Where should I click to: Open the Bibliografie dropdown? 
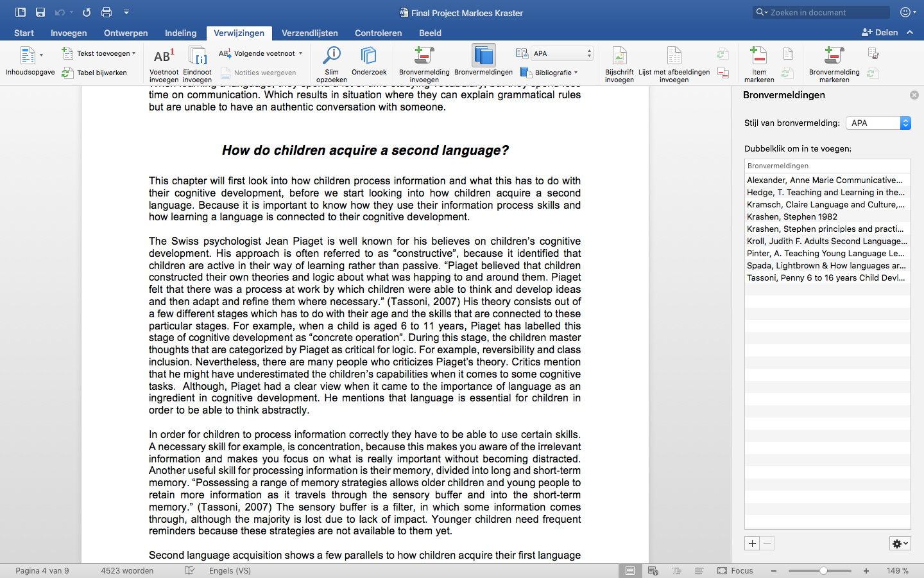549,73
